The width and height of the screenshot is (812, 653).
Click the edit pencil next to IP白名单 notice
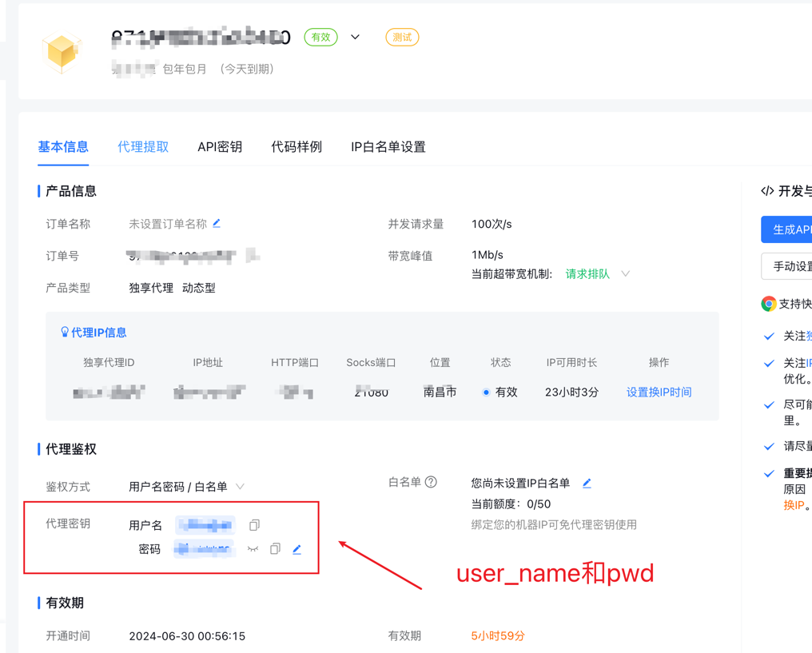[x=587, y=483]
